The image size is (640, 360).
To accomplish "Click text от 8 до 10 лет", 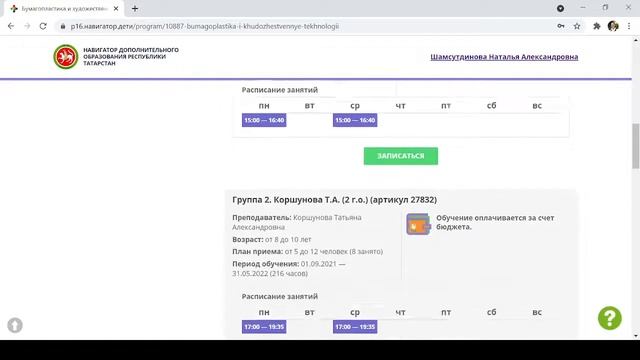I will tap(288, 240).
